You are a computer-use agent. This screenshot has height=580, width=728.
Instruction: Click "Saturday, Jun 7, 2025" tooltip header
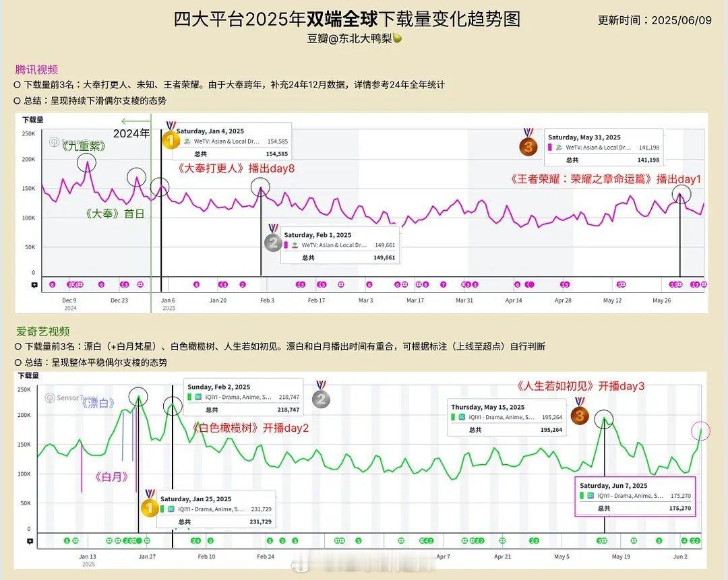click(613, 485)
